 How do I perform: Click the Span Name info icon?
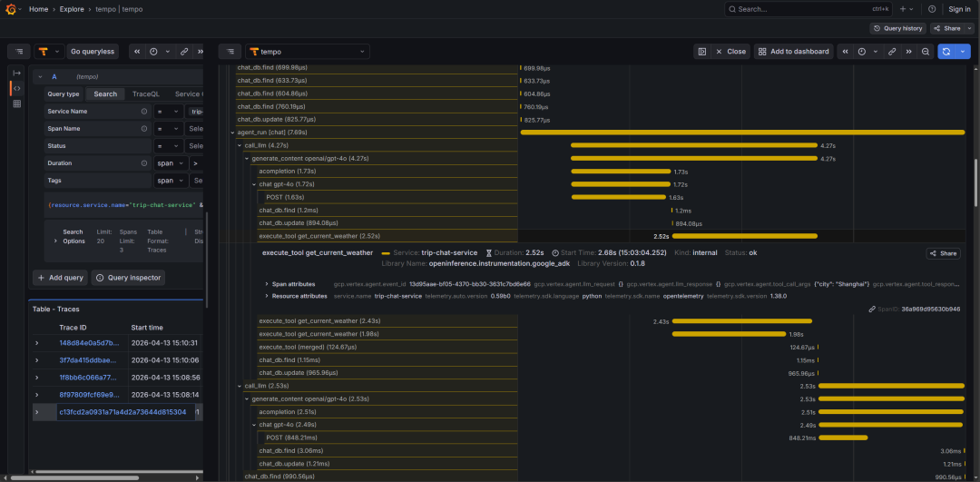pyautogui.click(x=143, y=129)
